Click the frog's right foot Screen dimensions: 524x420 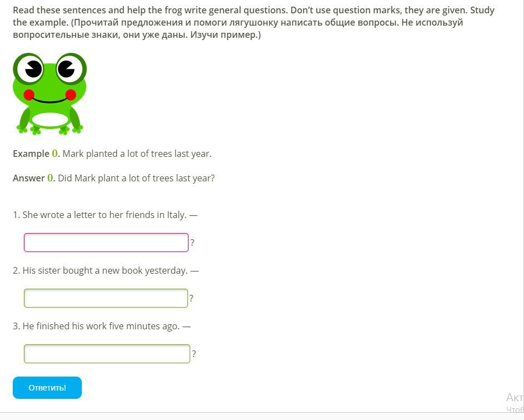71,130
